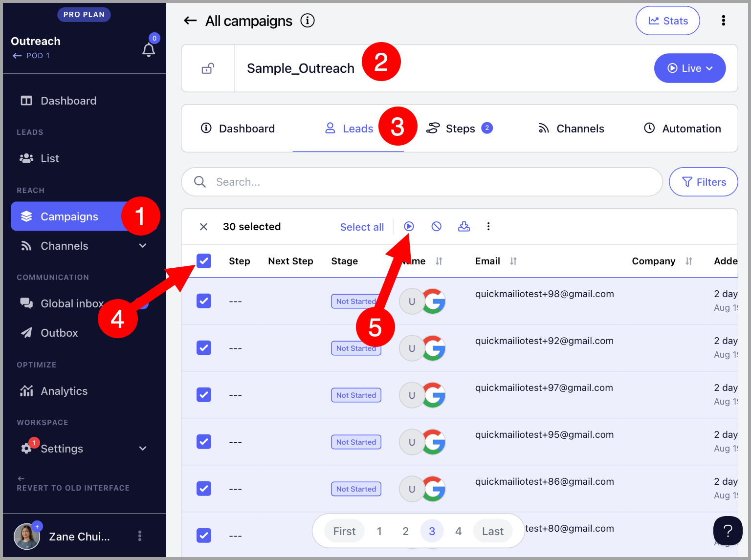Go to page 1 of leads
751x560 pixels.
click(379, 531)
